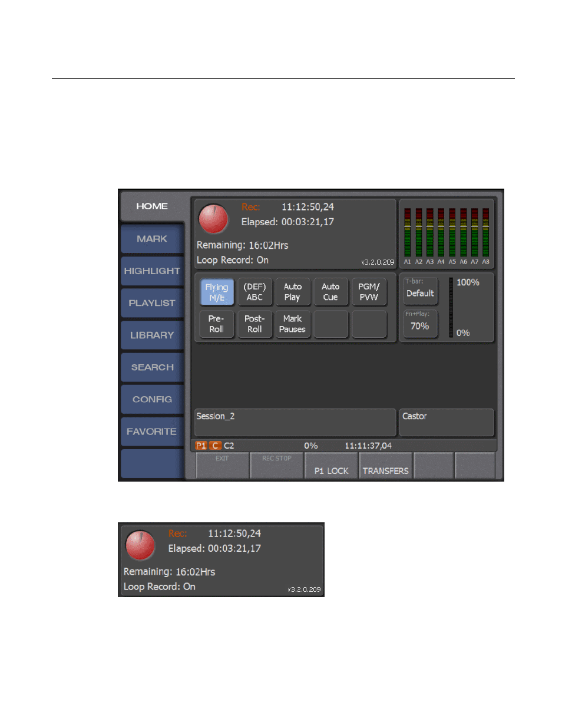Open the CONFIG tab

[x=152, y=400]
